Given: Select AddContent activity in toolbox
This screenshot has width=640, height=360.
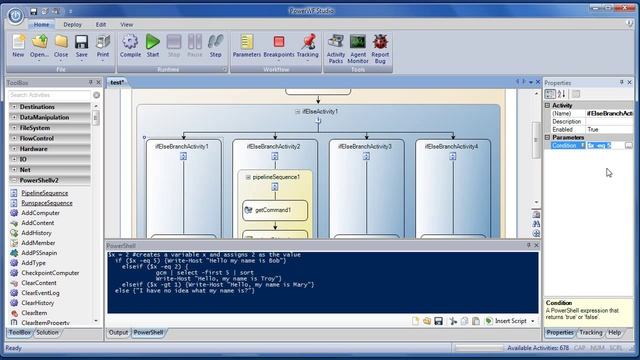Looking at the screenshot, I should point(38,223).
